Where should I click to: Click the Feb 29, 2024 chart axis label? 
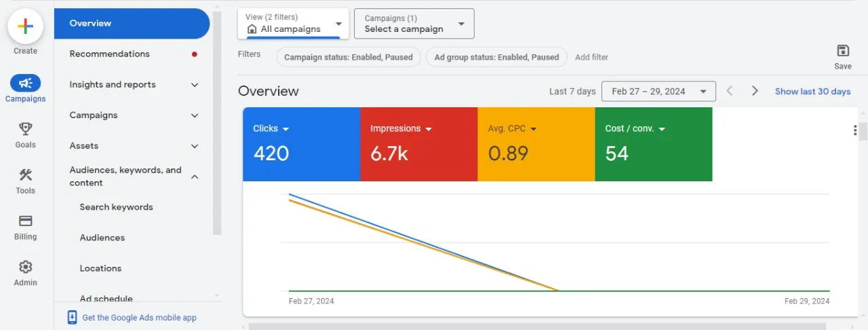pyautogui.click(x=807, y=301)
